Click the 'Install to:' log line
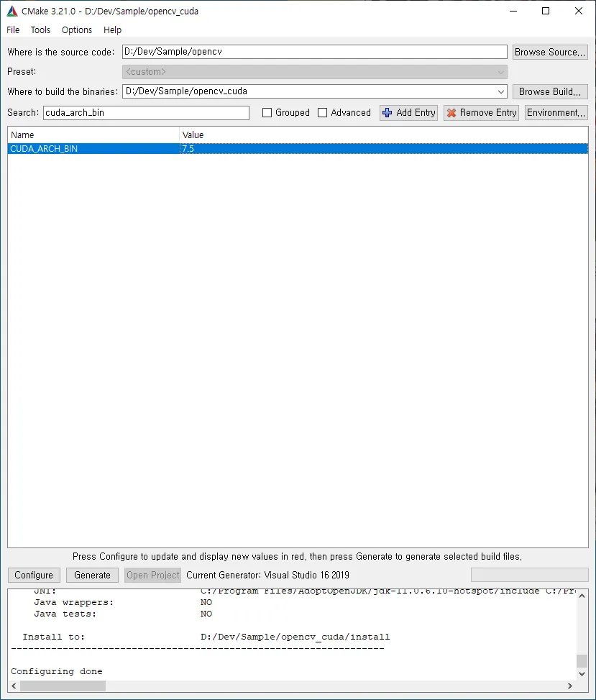Screen dimensions: 596x700 click(x=206, y=637)
